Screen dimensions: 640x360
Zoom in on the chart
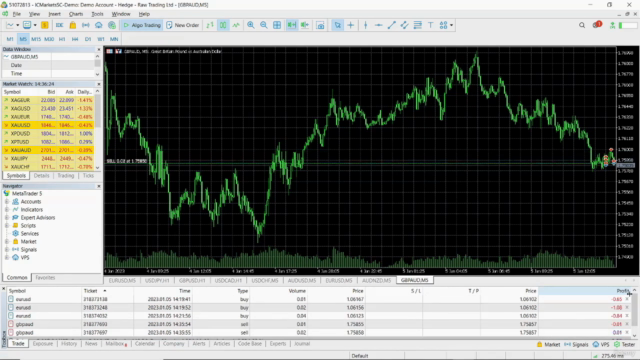(251, 25)
